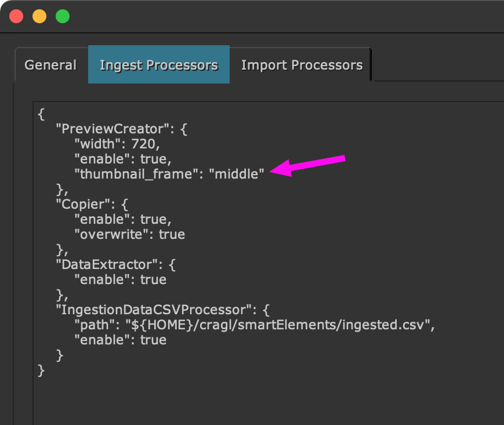504x425 pixels.
Task: Switch to the General tab
Action: (x=50, y=65)
